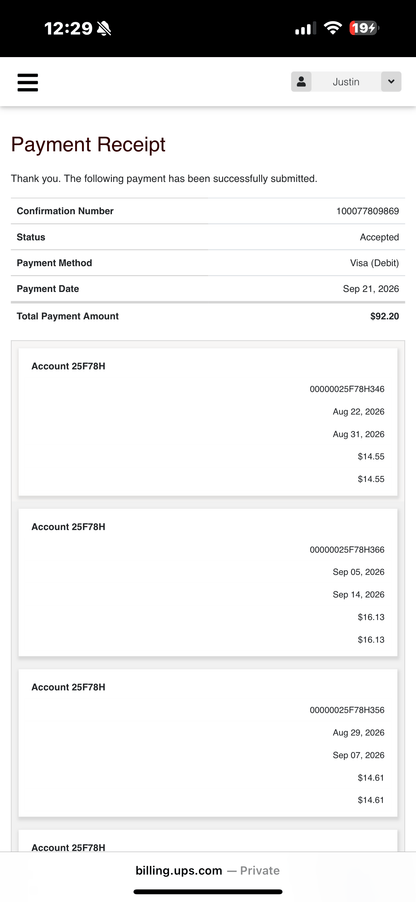
Task: Tap the user profile avatar icon
Action: (301, 82)
